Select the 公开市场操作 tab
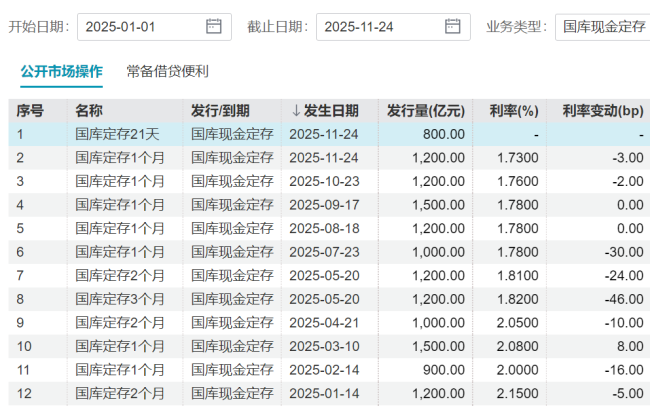This screenshot has width=650, height=406. coord(61,71)
